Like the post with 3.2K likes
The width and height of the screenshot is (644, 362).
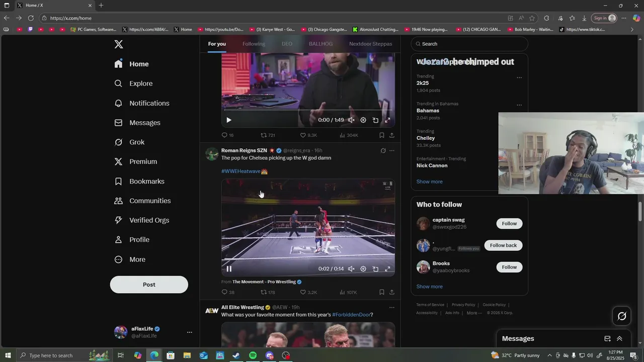click(x=308, y=292)
